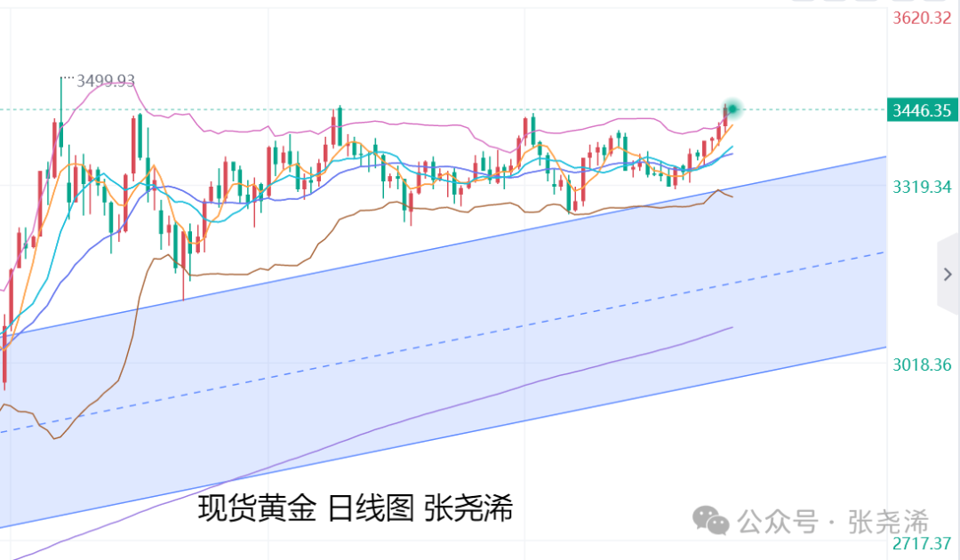This screenshot has width=960, height=560.
Task: Expand the side panel with the right chevron
Action: [948, 274]
